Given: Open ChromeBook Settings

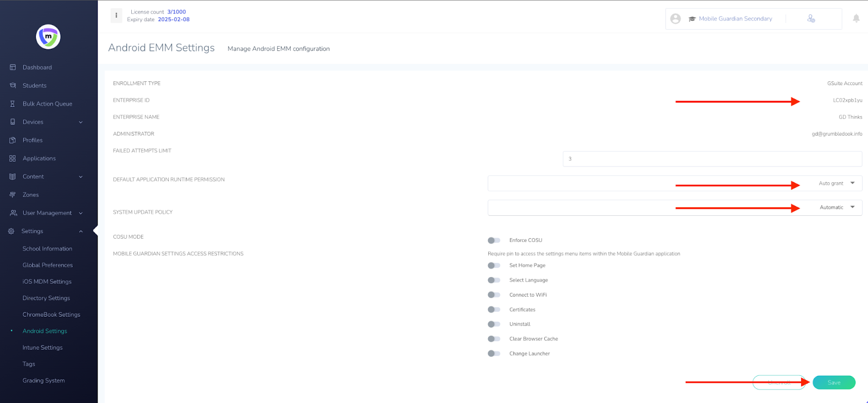Looking at the screenshot, I should coord(52,315).
